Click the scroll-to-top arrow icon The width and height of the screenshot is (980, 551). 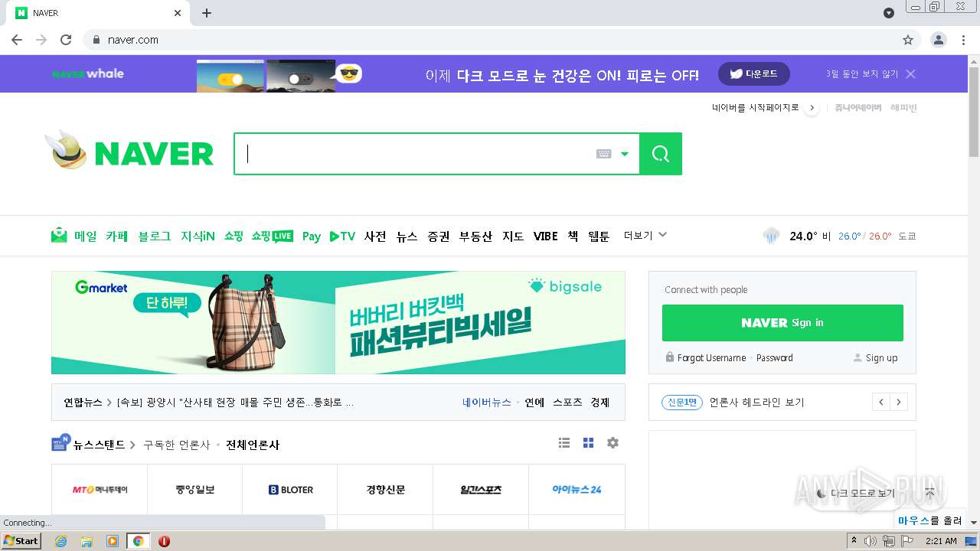(x=929, y=494)
